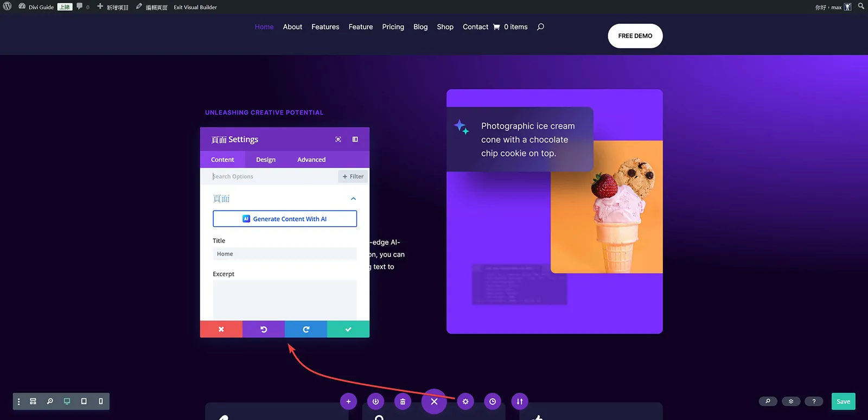
Task: Close builder with purple X circle
Action: (x=434, y=402)
